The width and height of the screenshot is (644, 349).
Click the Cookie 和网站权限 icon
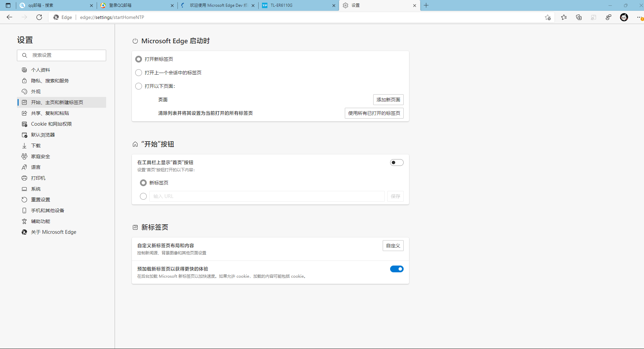tap(24, 124)
